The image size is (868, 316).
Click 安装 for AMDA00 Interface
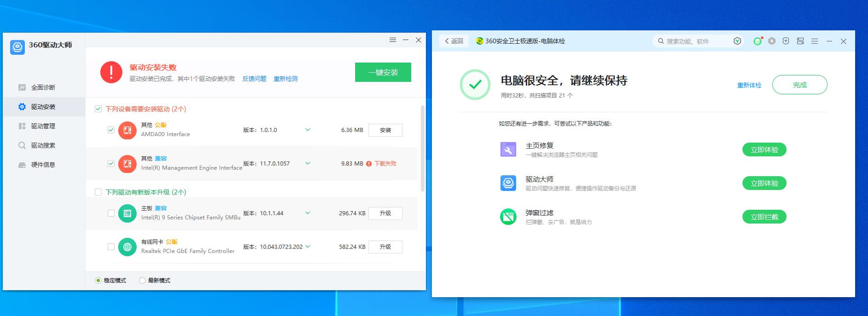385,130
